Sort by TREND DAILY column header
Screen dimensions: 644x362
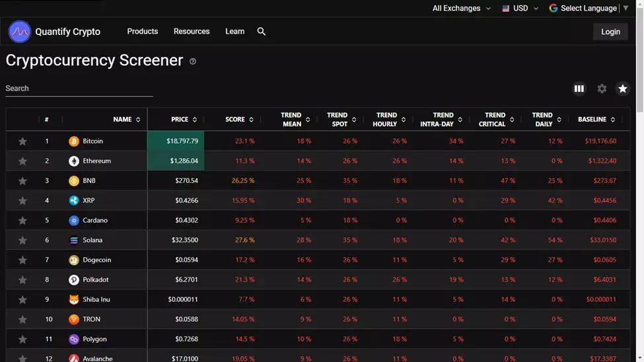click(546, 120)
